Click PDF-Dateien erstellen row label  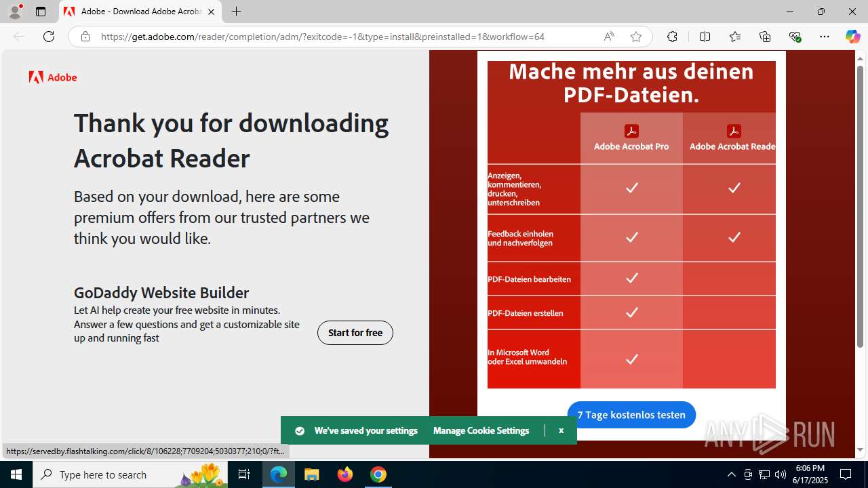coord(526,313)
